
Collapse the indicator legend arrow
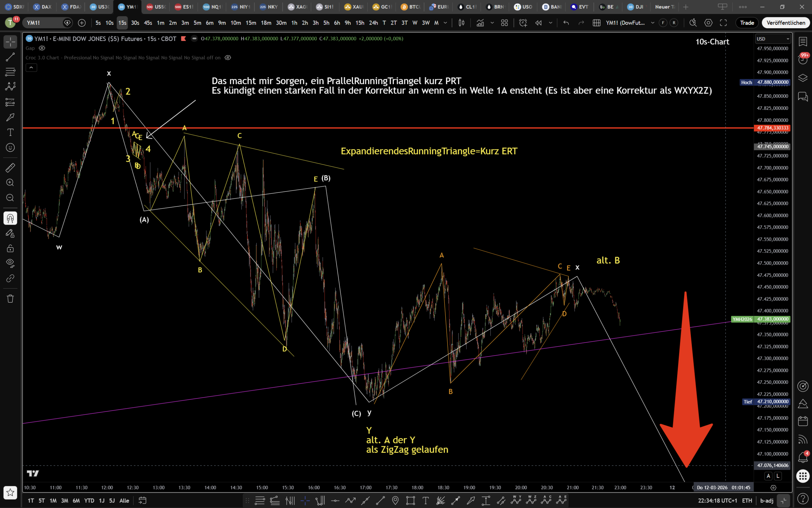(31, 68)
